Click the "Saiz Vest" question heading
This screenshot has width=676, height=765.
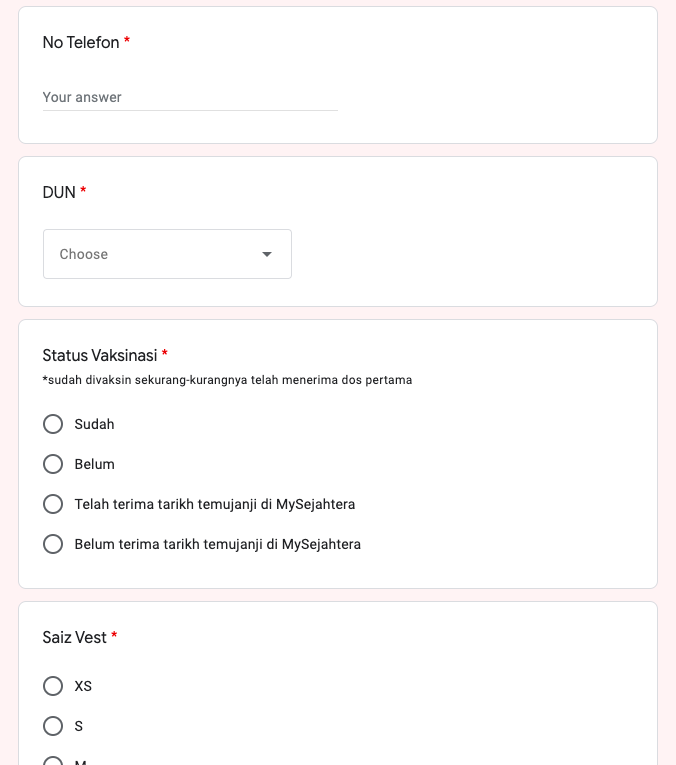(74, 637)
